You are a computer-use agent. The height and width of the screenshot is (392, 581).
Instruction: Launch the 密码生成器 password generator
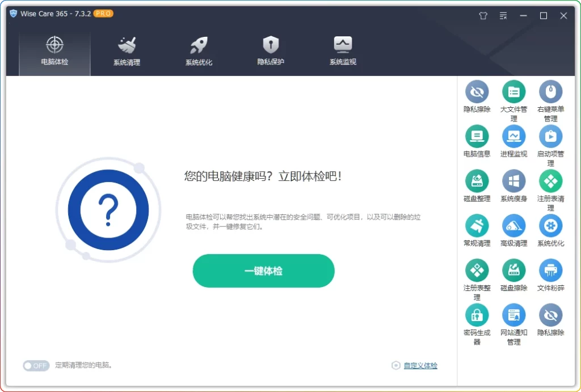click(477, 315)
